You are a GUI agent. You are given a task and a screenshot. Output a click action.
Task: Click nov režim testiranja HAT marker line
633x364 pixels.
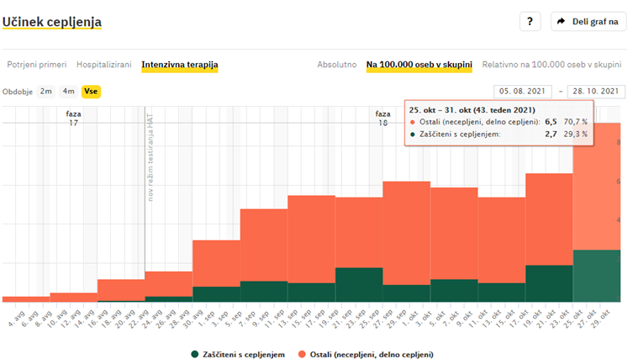tap(150, 157)
